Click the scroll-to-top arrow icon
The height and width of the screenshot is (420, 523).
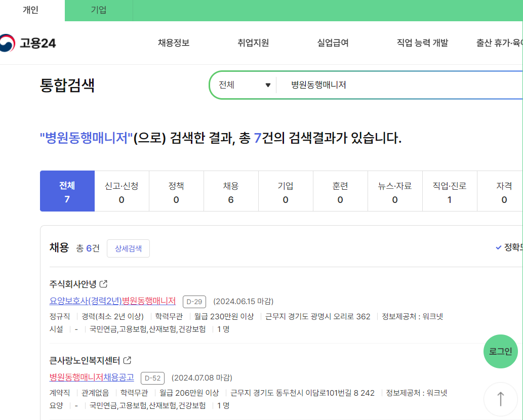coord(500,399)
